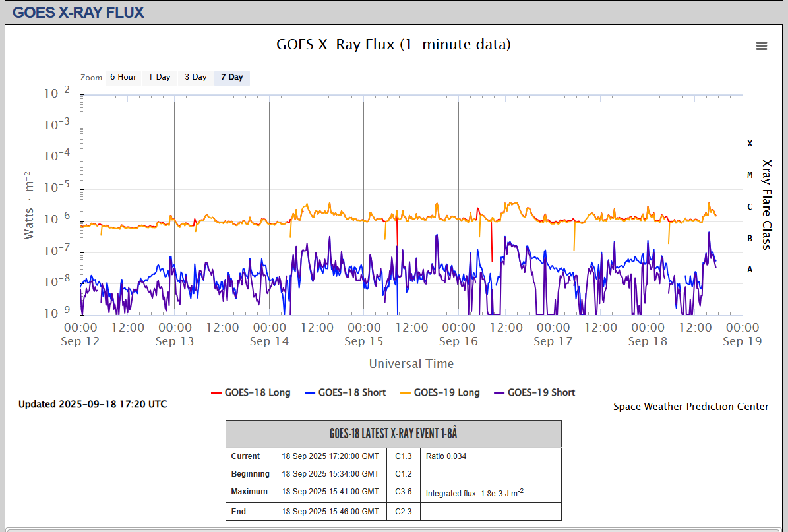Click the Xray Flare Class axis title
788x532 pixels.
[x=766, y=204]
